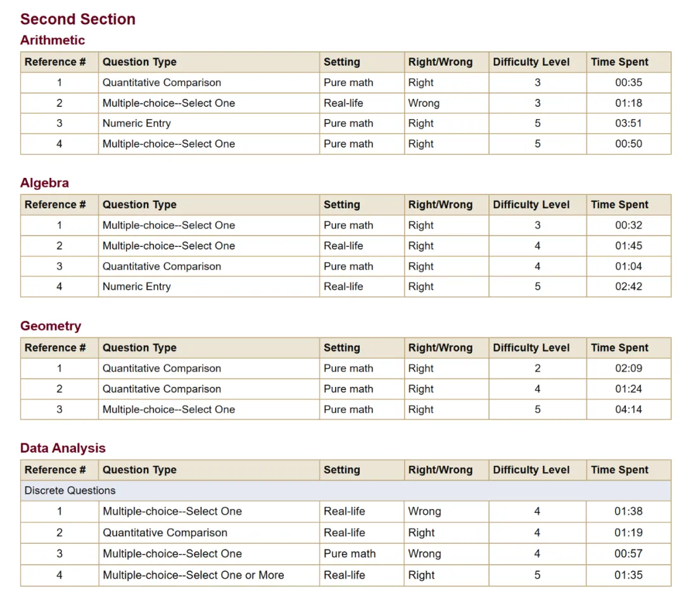
Task: Click Time Spent header in Arithmetic table
Action: point(619,62)
